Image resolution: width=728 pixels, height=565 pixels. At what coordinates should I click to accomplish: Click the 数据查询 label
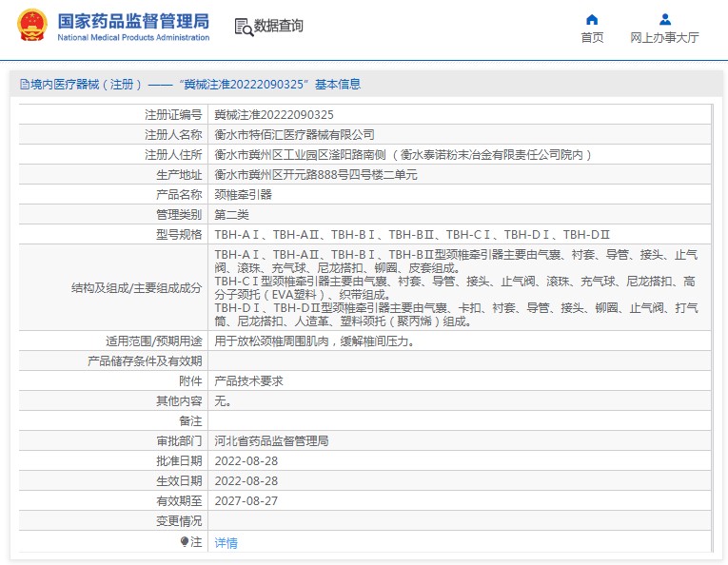pos(278,26)
